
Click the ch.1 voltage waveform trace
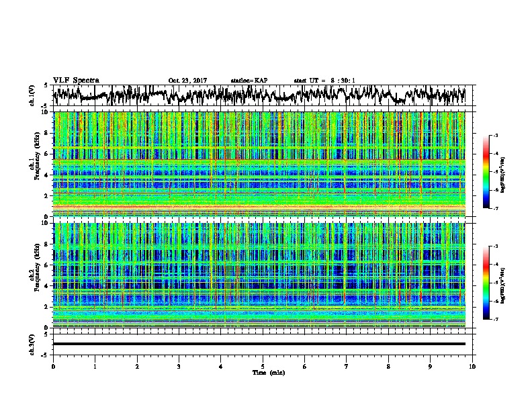coord(259,95)
